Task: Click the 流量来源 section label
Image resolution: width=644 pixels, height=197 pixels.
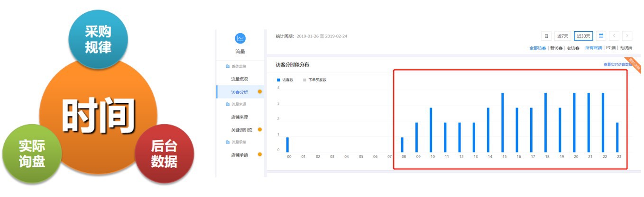Action: coord(239,104)
